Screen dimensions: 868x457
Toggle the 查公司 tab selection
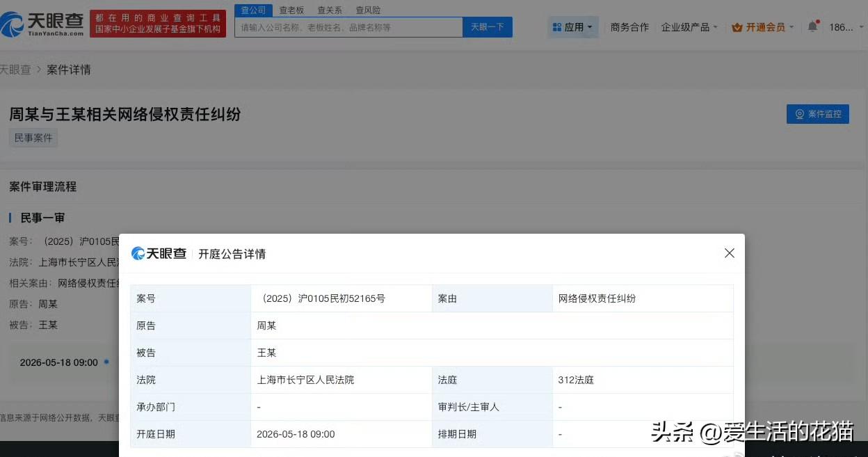point(253,10)
